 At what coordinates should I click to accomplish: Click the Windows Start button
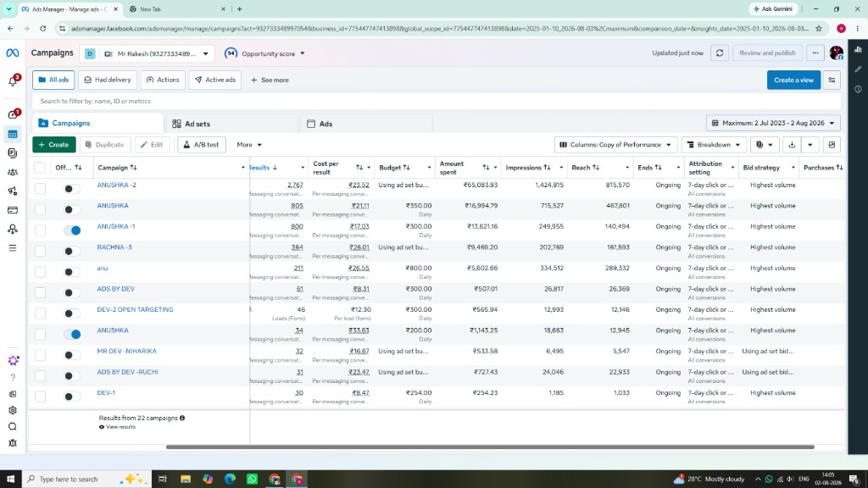coord(10,480)
